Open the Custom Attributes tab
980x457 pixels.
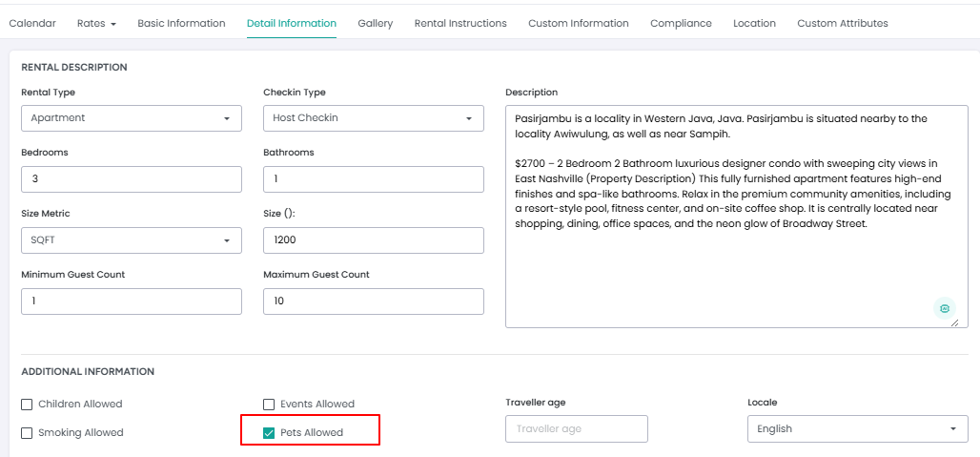(x=843, y=23)
